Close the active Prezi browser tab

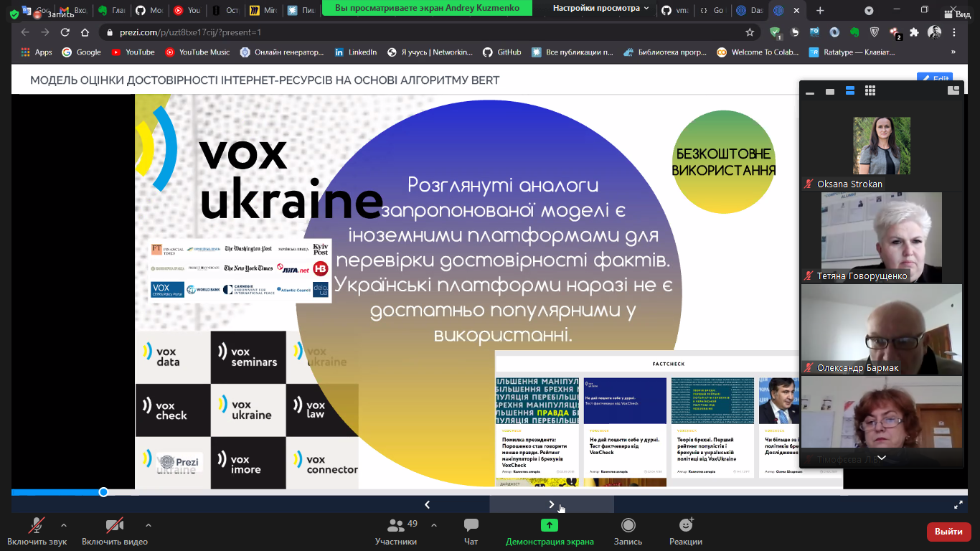[798, 11]
